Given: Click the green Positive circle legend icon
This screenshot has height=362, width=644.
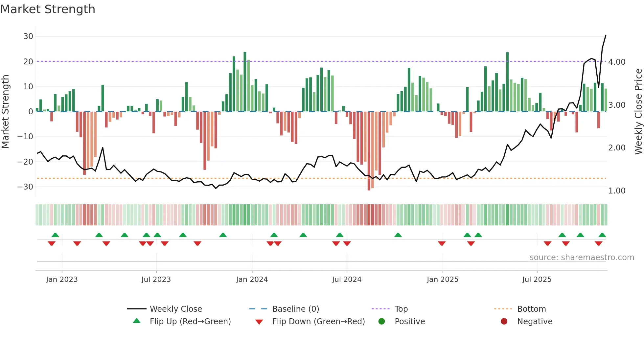Looking at the screenshot, I should pyautogui.click(x=381, y=321).
